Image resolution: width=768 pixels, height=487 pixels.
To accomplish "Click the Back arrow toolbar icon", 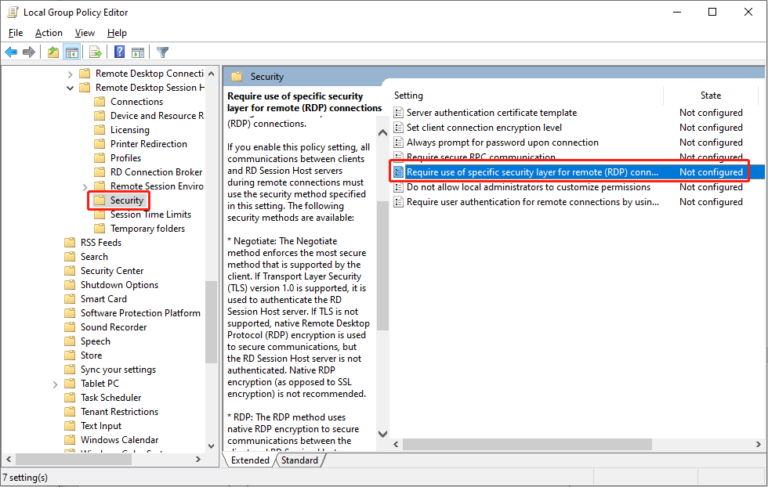I will click(x=11, y=52).
